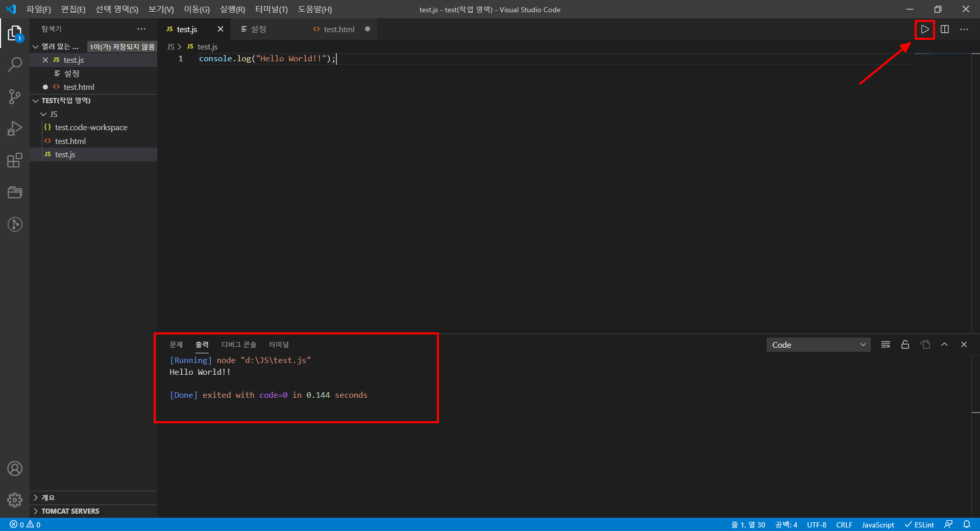Switch to the 터미널 panel tab
Screen dimensions: 980x531
click(x=279, y=345)
